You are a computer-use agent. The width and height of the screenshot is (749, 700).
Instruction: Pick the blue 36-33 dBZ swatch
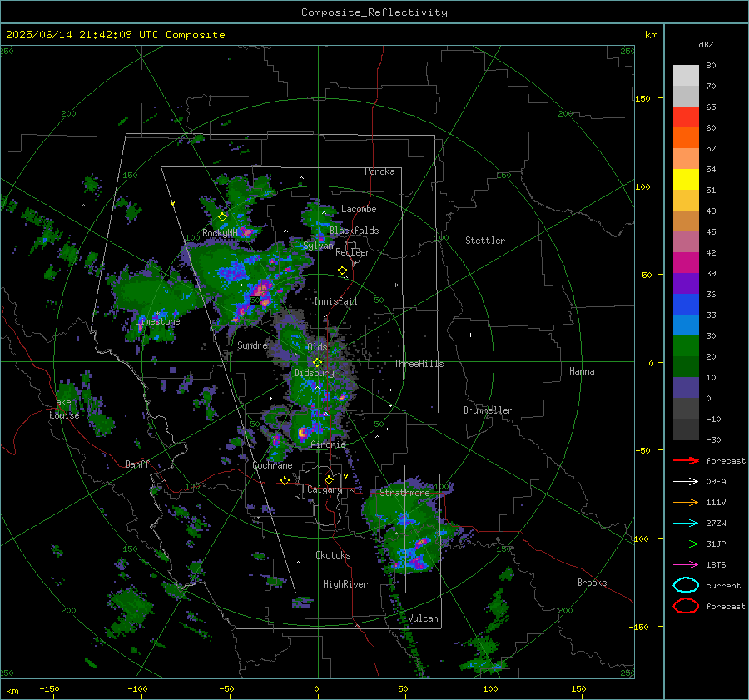click(686, 304)
